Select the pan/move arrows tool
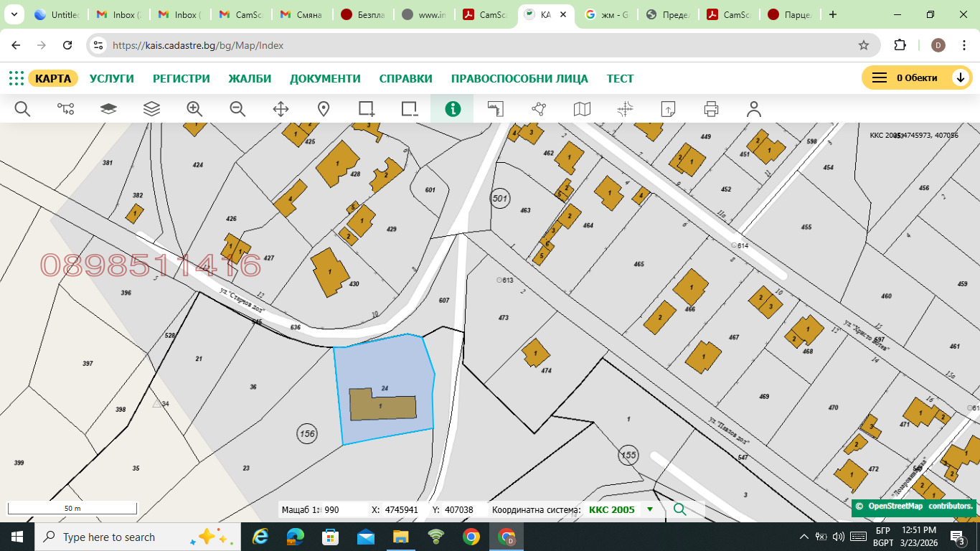This screenshot has width=980, height=551. point(281,109)
